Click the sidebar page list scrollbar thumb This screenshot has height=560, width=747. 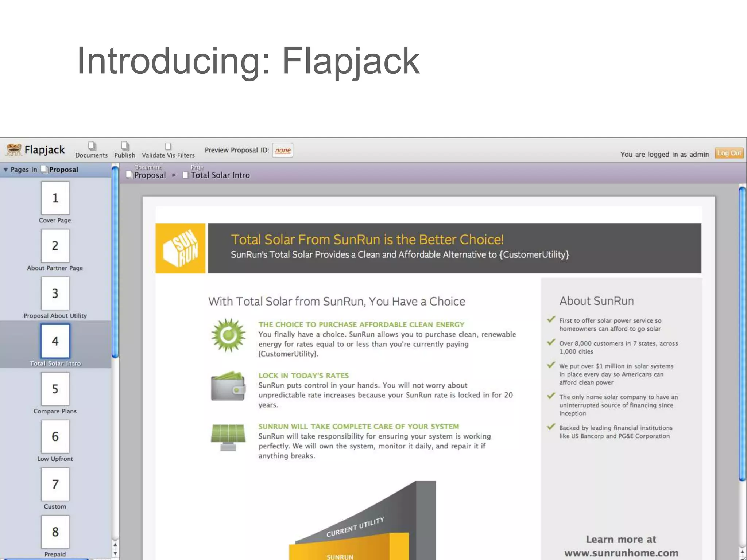pyautogui.click(x=115, y=262)
